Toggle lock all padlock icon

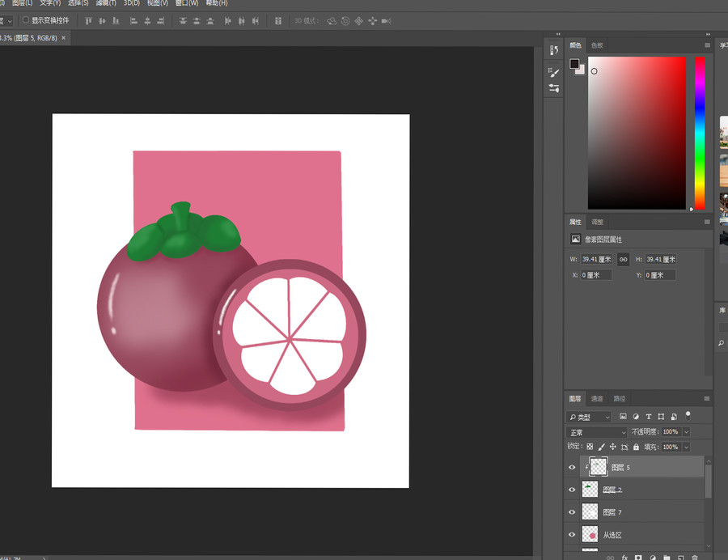(x=636, y=447)
